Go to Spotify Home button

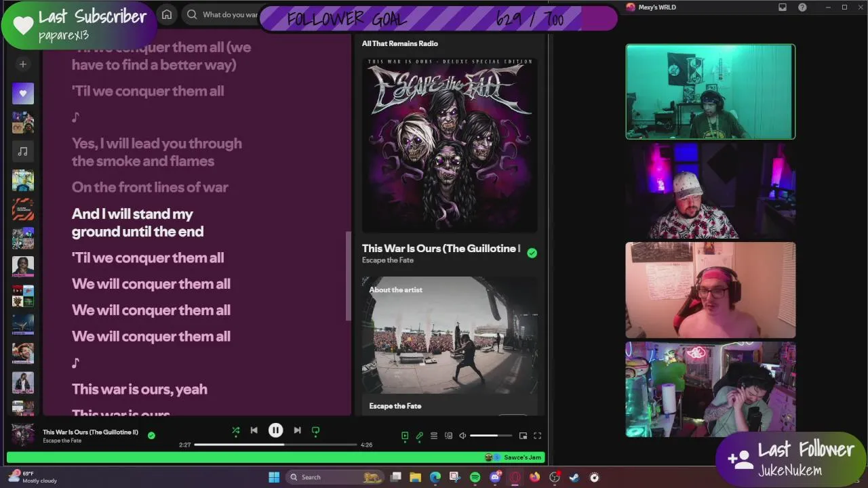(167, 14)
